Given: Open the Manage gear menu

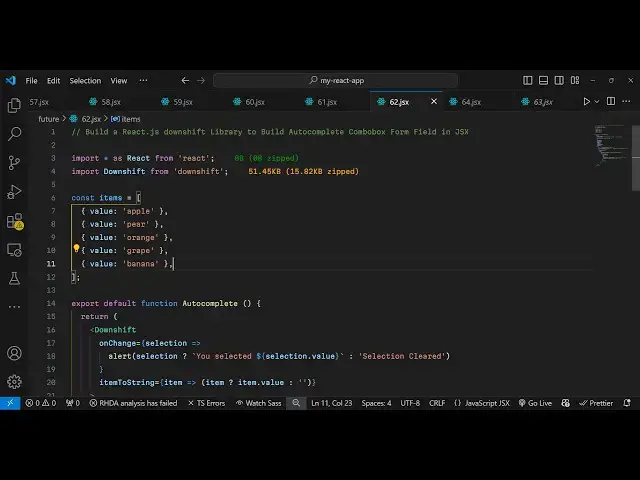Looking at the screenshot, I should (x=14, y=382).
